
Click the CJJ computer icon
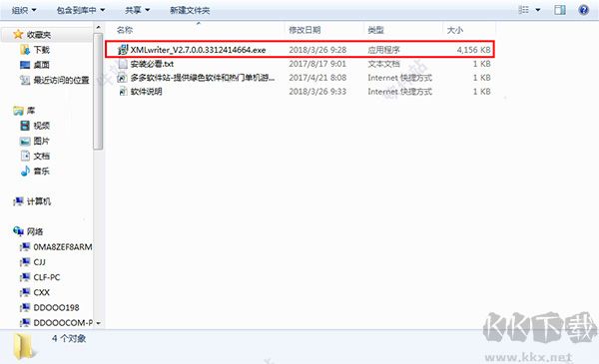(25, 262)
